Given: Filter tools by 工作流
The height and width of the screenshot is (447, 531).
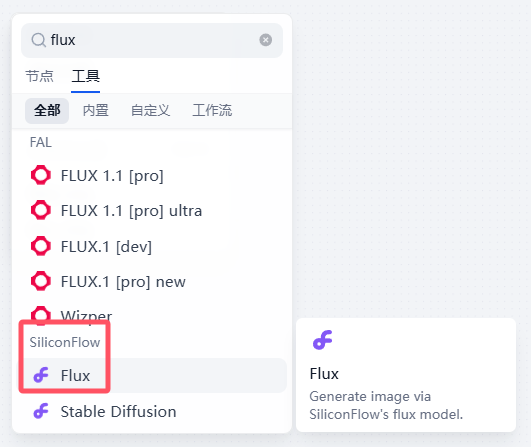Looking at the screenshot, I should (212, 111).
